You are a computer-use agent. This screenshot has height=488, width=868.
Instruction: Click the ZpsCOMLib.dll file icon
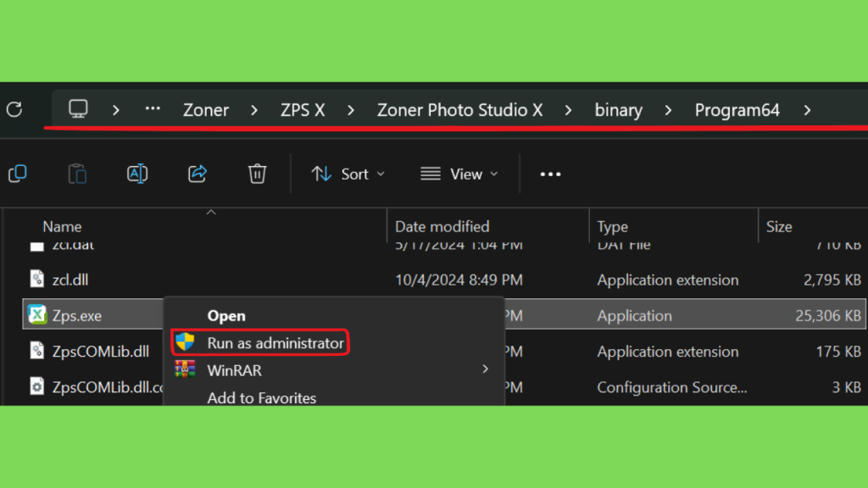coord(37,350)
